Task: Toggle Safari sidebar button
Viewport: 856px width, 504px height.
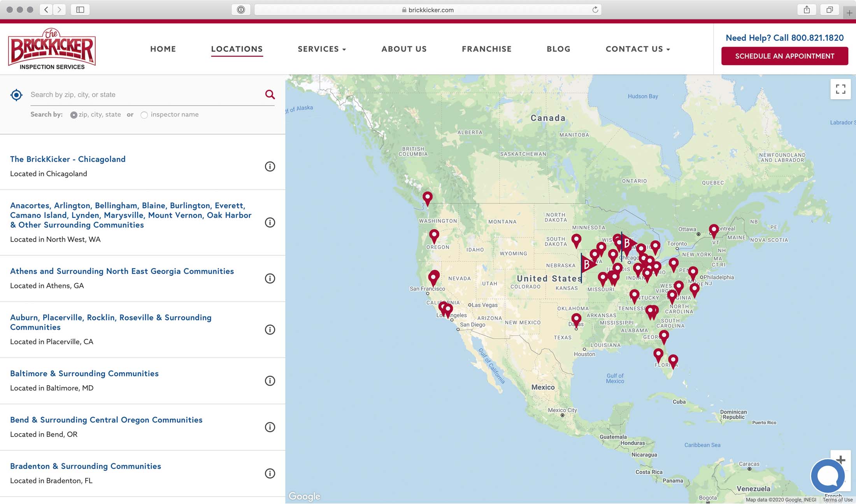Action: click(x=80, y=10)
